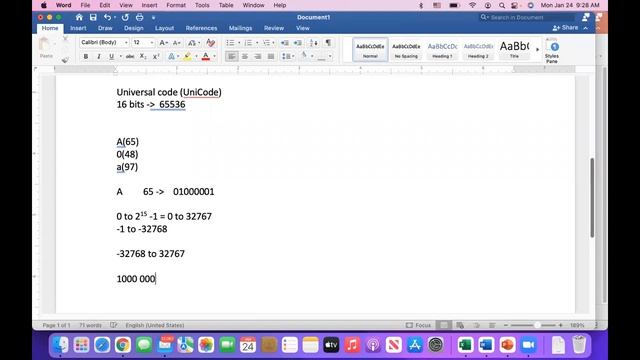This screenshot has width=640, height=360.
Task: Open the Change Case Aa dropdown
Action: point(193,43)
